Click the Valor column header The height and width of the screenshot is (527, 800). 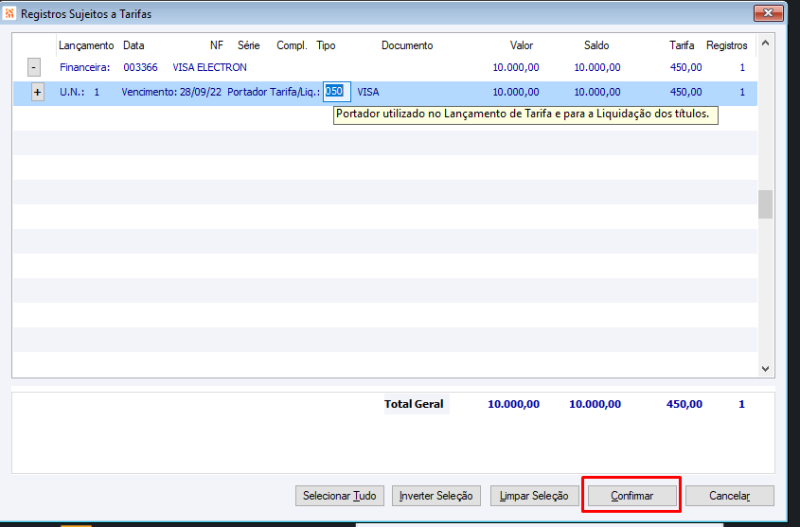pos(521,45)
